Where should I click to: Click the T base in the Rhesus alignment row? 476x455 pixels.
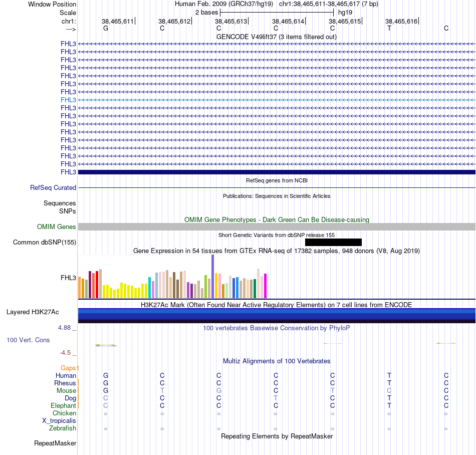tap(389, 383)
